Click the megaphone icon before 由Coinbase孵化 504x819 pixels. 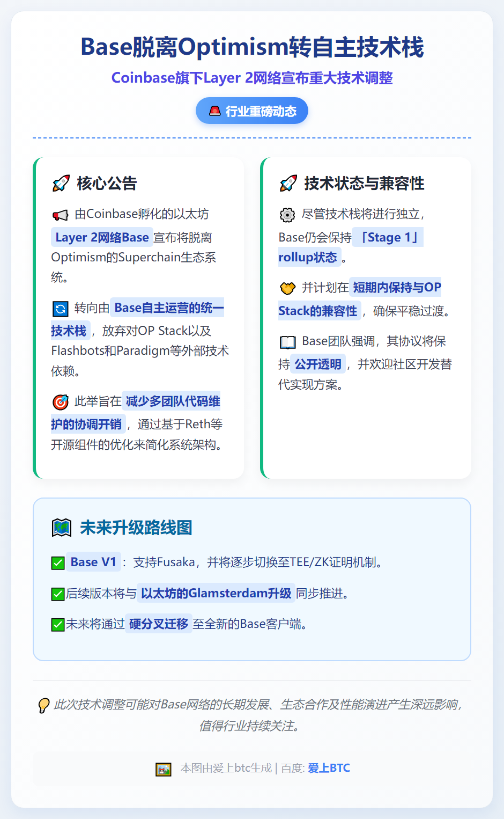click(x=60, y=215)
